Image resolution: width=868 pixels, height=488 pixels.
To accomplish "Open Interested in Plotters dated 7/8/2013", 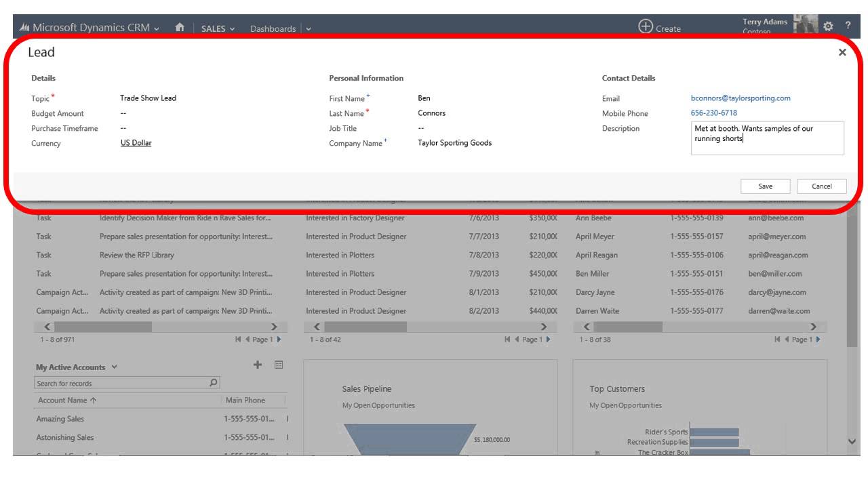I will (340, 255).
